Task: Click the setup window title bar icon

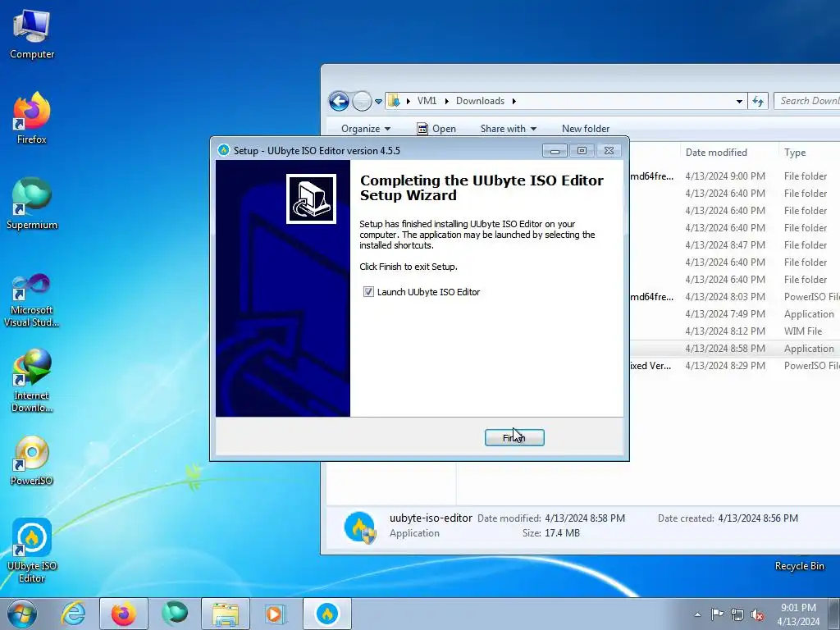Action: click(223, 151)
